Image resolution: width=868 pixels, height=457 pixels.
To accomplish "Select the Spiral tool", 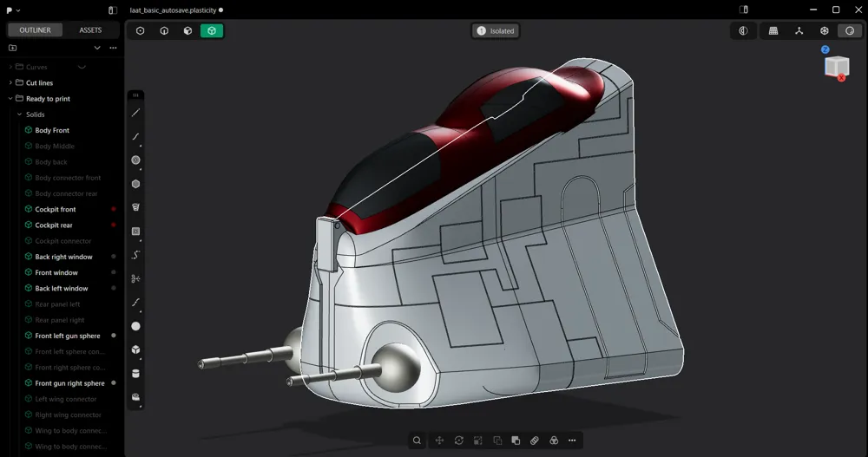I will pyautogui.click(x=135, y=207).
